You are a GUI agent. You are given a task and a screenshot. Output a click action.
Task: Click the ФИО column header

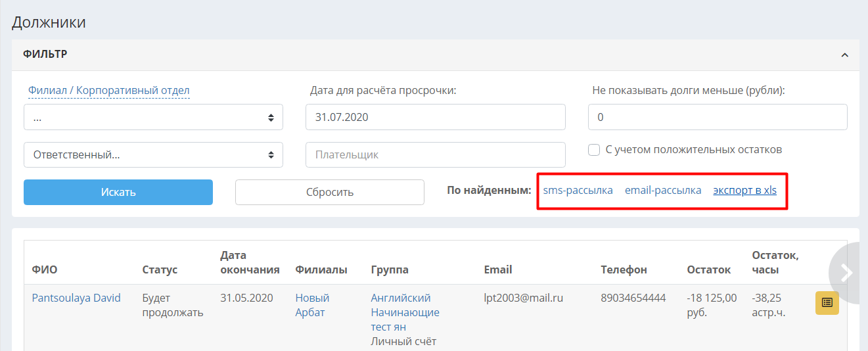43,269
